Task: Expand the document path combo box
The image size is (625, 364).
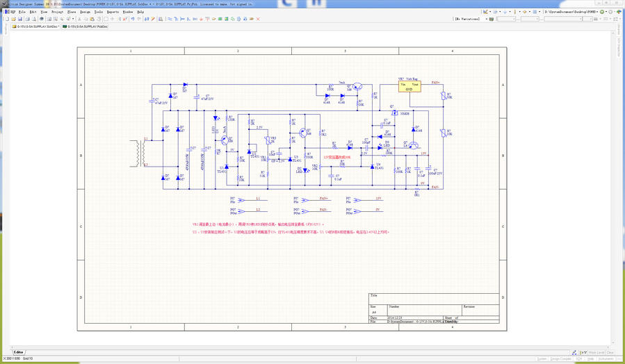Action: 597,12
